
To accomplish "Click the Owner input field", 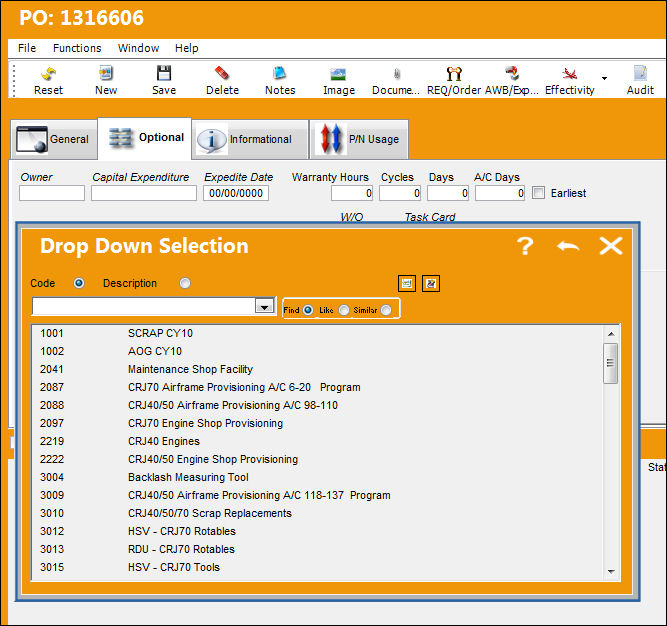I will coord(52,193).
